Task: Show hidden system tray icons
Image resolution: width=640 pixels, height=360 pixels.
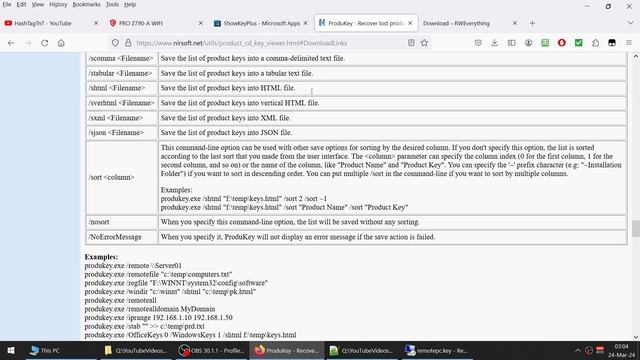Action: (578, 351)
